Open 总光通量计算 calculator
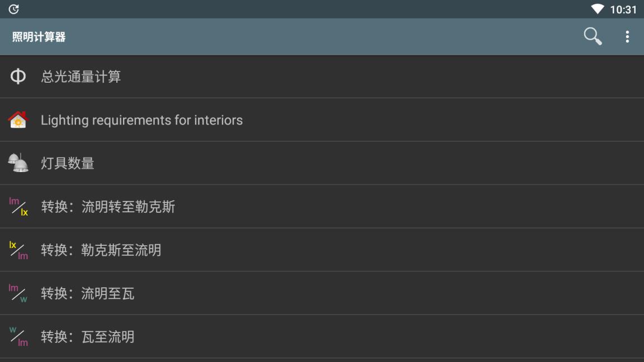Image resolution: width=644 pixels, height=362 pixels. (x=81, y=77)
